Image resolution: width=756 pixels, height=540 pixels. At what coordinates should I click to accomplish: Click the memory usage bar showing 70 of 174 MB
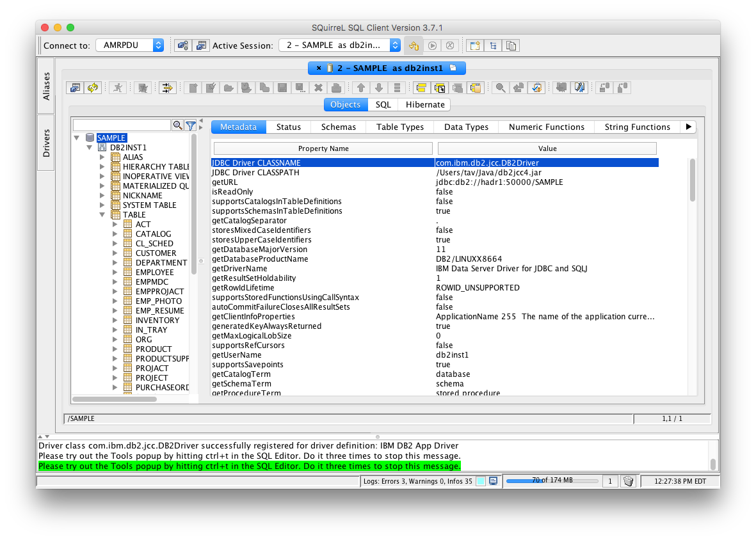(552, 480)
